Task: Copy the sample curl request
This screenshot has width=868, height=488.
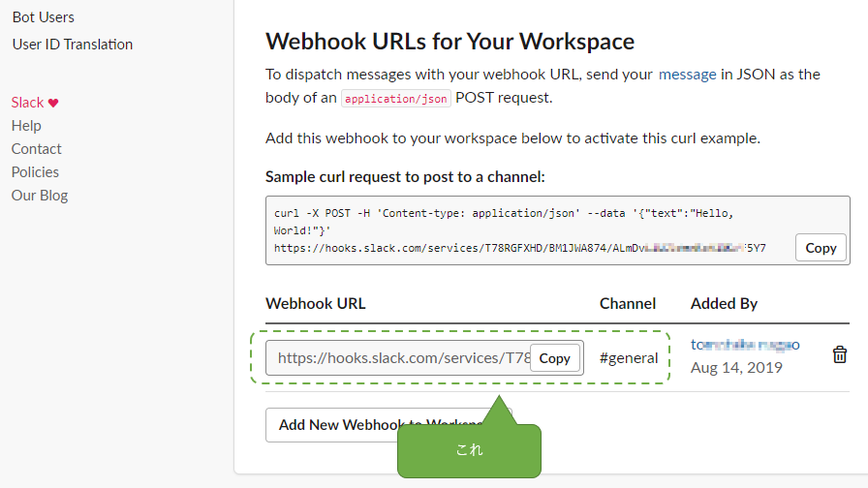Action: 821,248
